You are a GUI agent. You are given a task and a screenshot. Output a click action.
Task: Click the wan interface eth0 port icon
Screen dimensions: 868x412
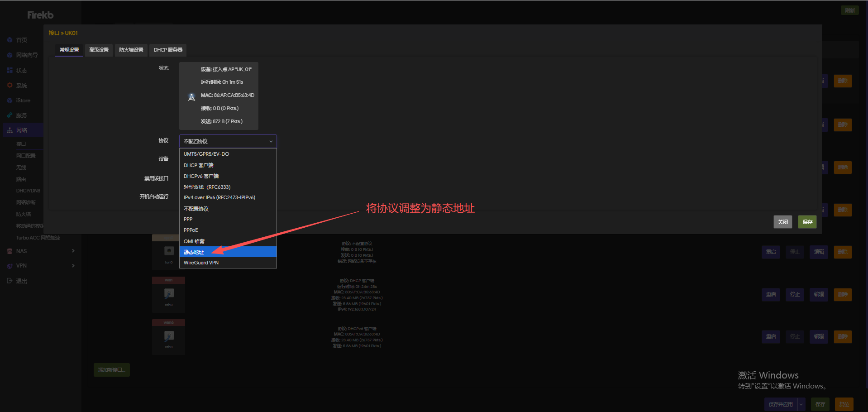tap(168, 294)
